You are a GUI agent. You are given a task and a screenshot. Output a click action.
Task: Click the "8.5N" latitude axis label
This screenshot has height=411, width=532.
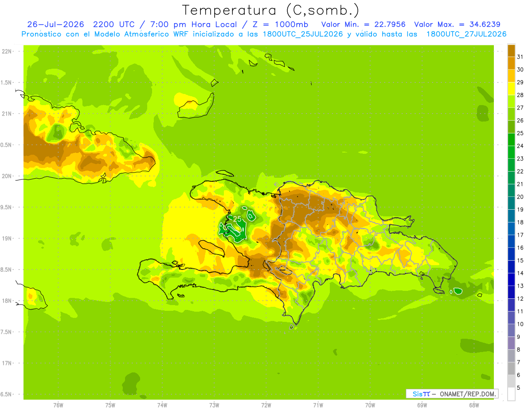click(x=6, y=270)
